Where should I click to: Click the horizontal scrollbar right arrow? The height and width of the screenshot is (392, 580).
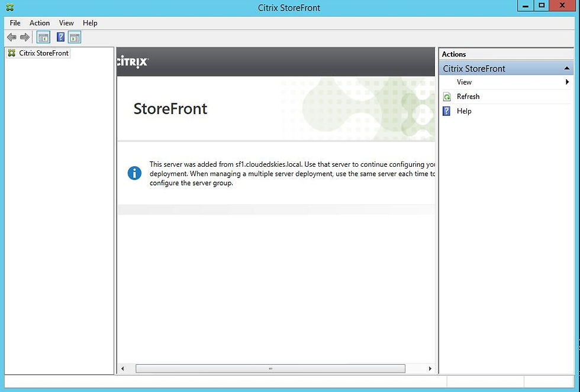430,368
